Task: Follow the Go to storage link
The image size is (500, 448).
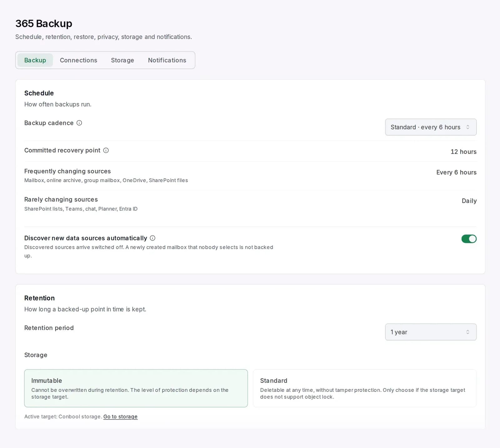Action: pos(120,417)
